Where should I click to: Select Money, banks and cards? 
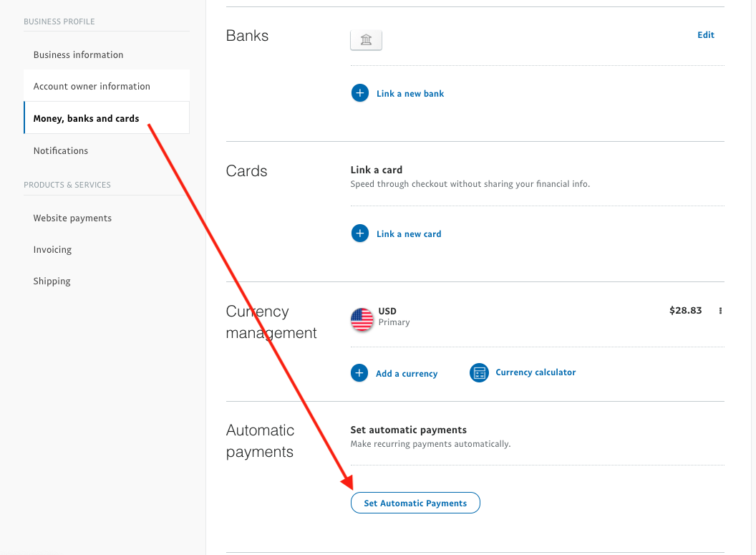tap(106, 118)
